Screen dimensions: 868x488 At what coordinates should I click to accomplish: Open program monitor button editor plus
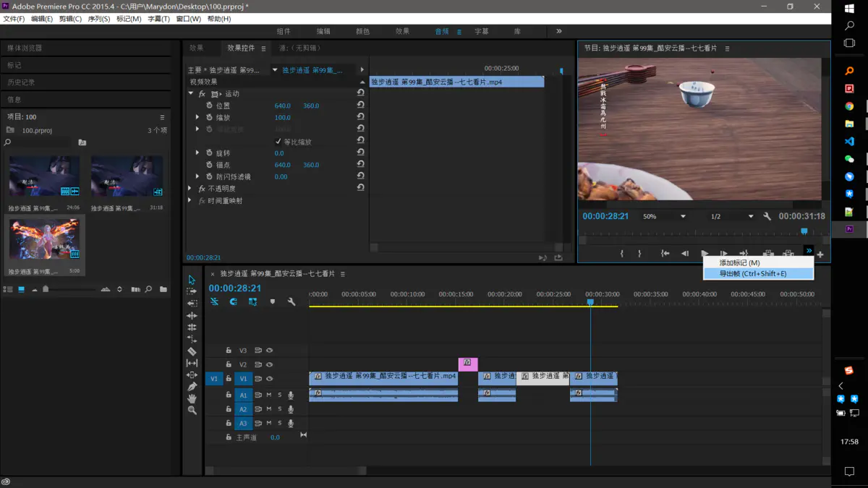point(820,254)
